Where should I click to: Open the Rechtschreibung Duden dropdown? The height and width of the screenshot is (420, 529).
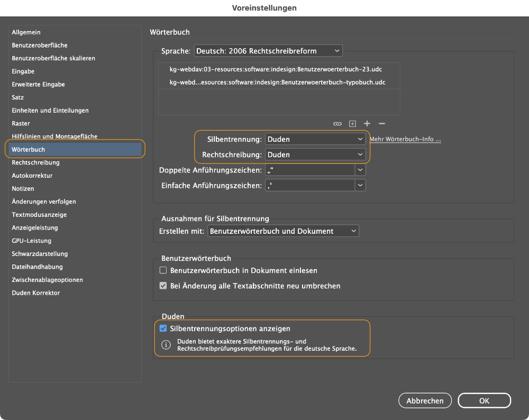point(315,154)
